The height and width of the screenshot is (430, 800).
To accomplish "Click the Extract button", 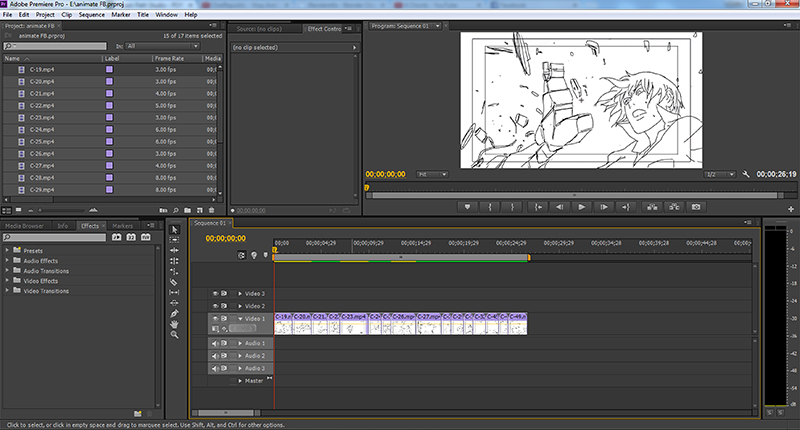I will coord(674,207).
